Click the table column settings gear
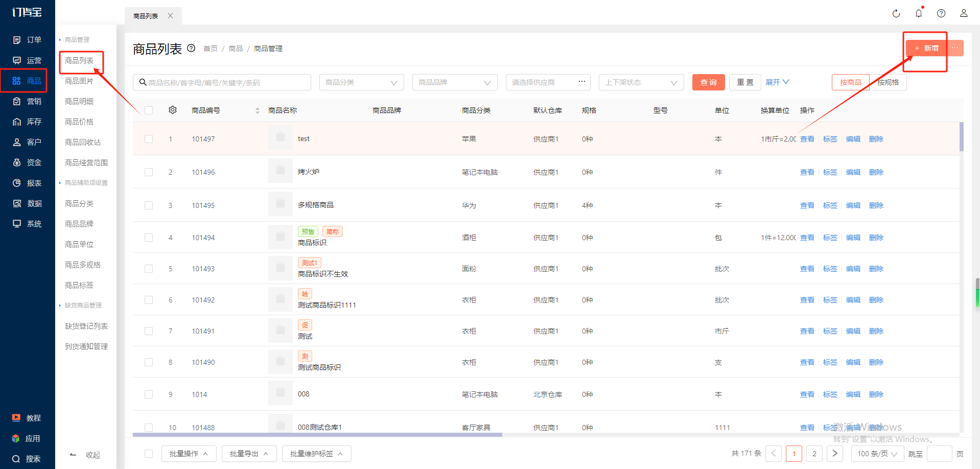The width and height of the screenshot is (980, 469). tap(173, 110)
